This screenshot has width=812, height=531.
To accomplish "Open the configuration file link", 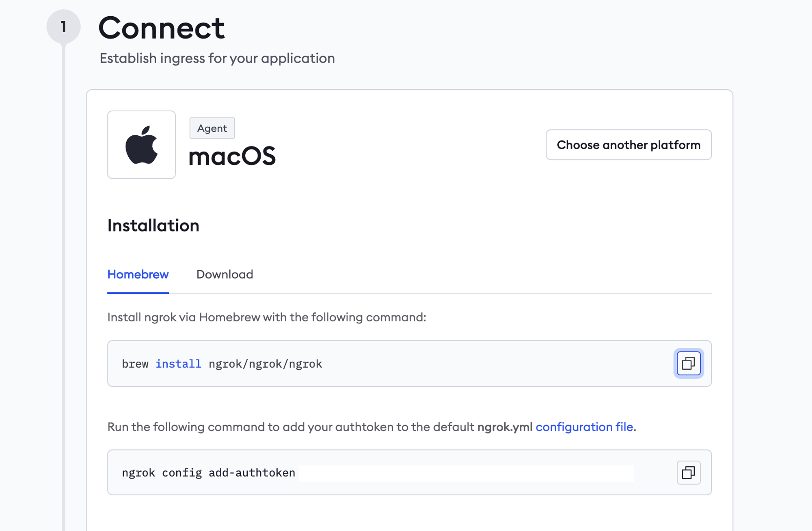I will pos(584,427).
